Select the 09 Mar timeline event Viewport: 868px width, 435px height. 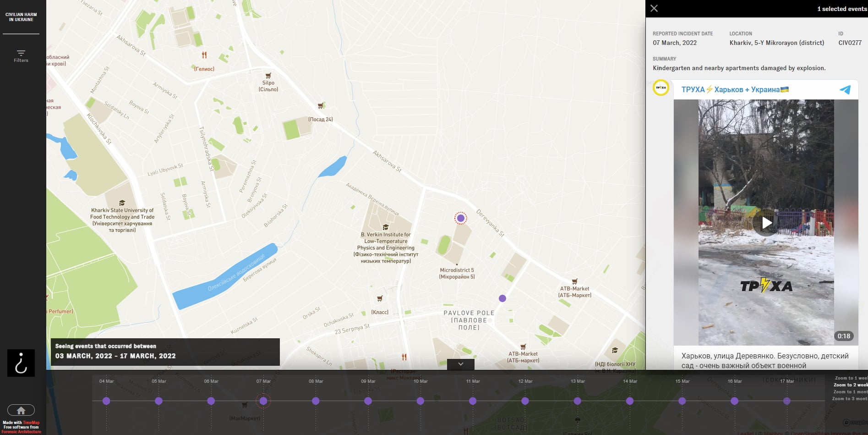[368, 401]
